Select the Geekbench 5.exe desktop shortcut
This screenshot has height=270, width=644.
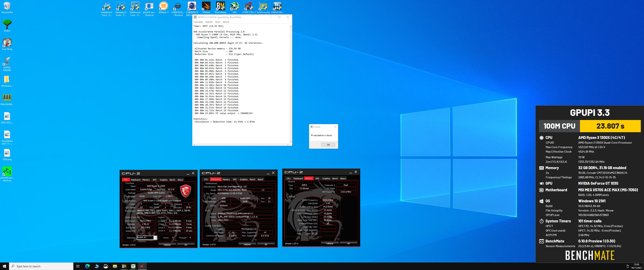[107, 9]
